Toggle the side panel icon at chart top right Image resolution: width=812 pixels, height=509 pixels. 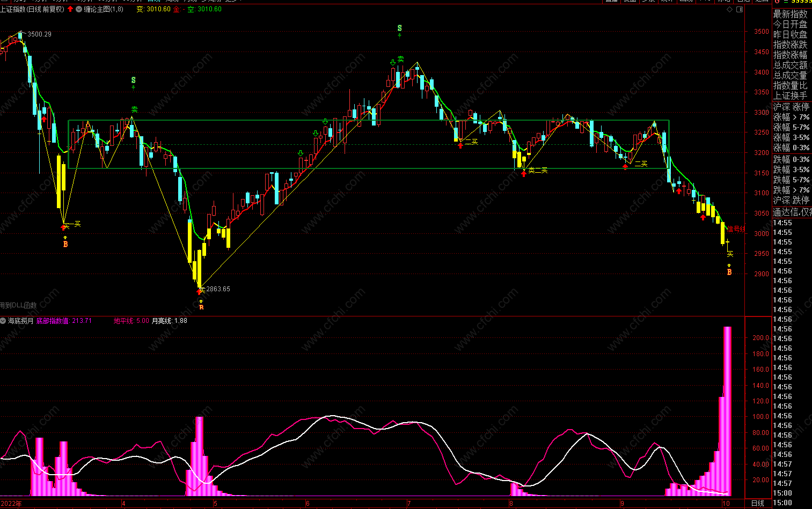pos(740,10)
